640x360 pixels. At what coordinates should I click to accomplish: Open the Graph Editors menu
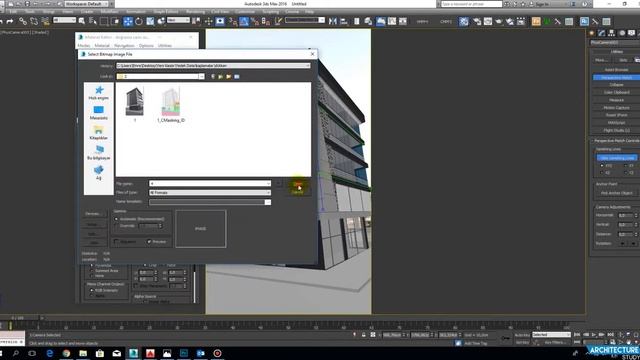(x=166, y=11)
